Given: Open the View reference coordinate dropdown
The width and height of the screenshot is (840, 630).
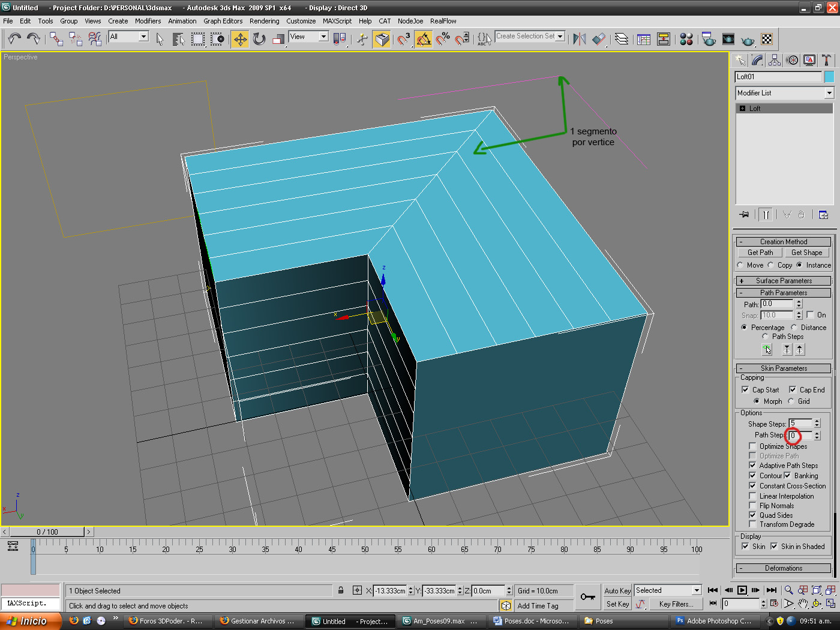Looking at the screenshot, I should click(x=308, y=37).
